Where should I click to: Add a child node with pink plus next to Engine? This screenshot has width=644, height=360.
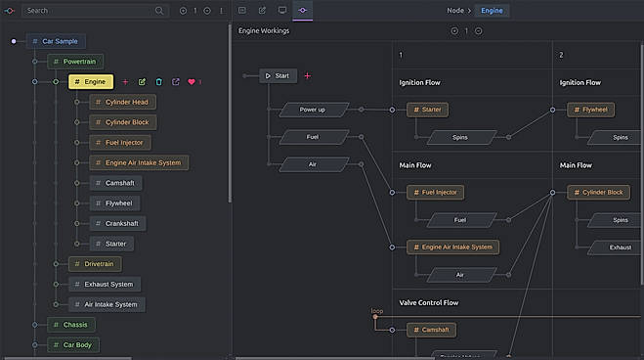click(125, 82)
